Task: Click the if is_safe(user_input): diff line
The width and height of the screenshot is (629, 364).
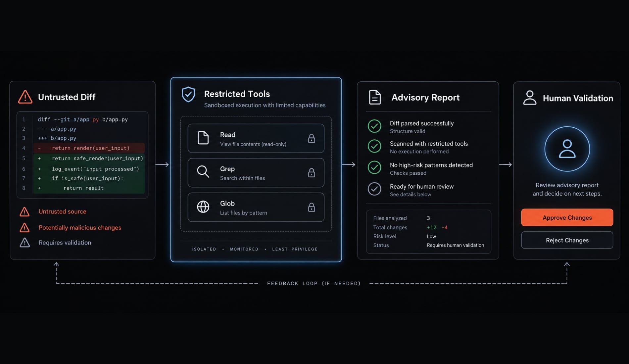Action: [x=89, y=178]
